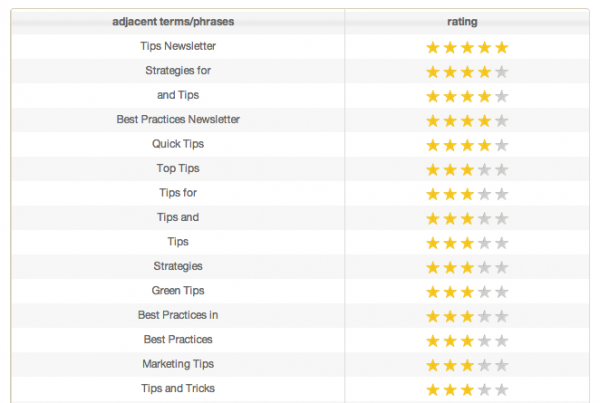
Task: Select the first star in and Tips row
Action: tap(433, 96)
